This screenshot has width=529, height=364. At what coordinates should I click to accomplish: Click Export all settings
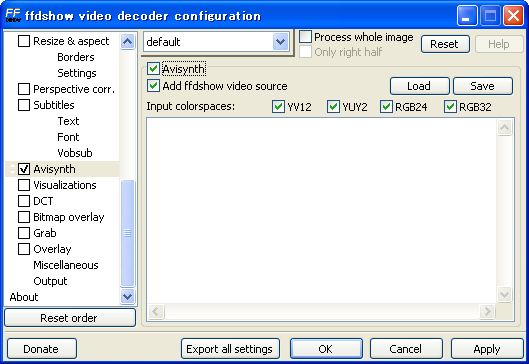pos(230,348)
